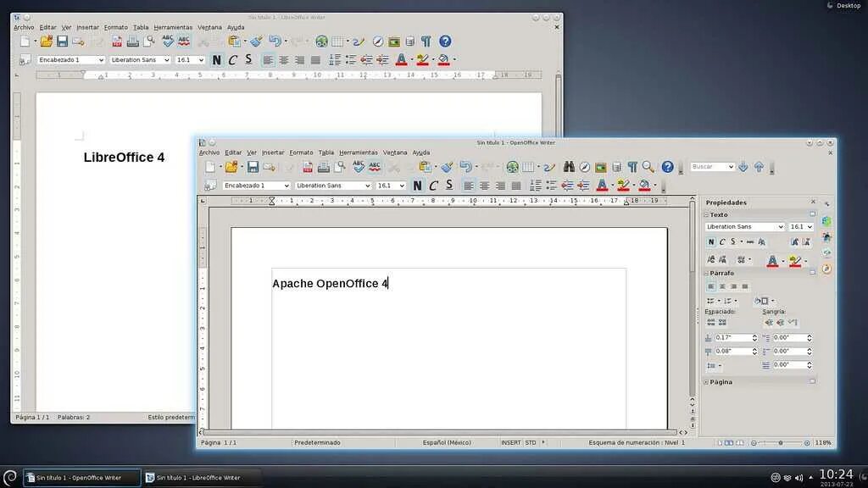Click INSERT mode in OpenOffice status bar
This screenshot has height=488, width=868.
tap(510, 442)
